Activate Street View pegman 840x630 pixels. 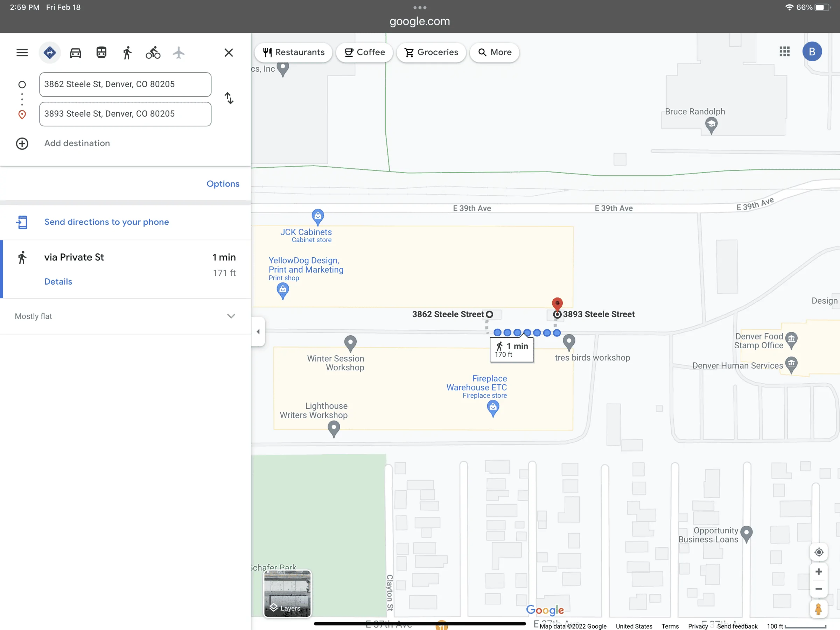pos(819,609)
